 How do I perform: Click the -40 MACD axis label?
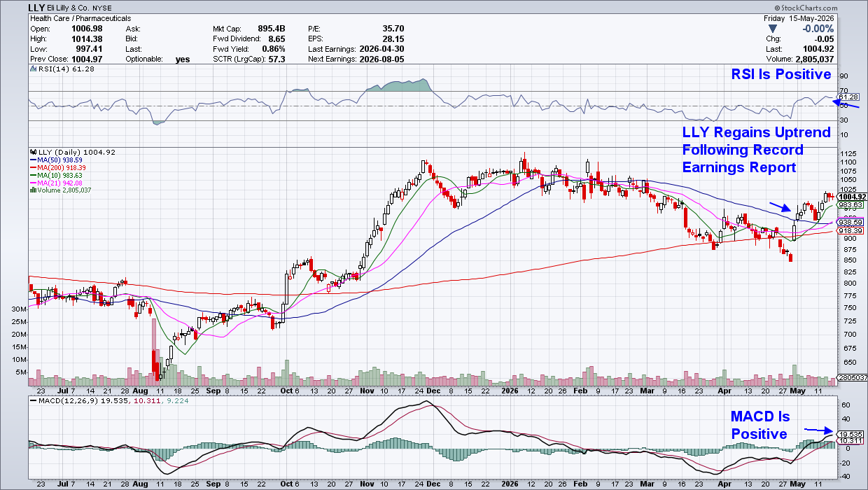845,475
